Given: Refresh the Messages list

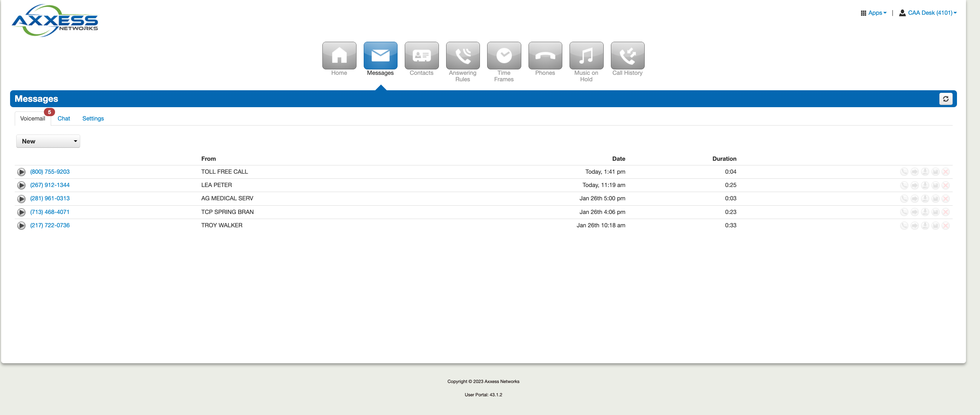Looking at the screenshot, I should 945,99.
